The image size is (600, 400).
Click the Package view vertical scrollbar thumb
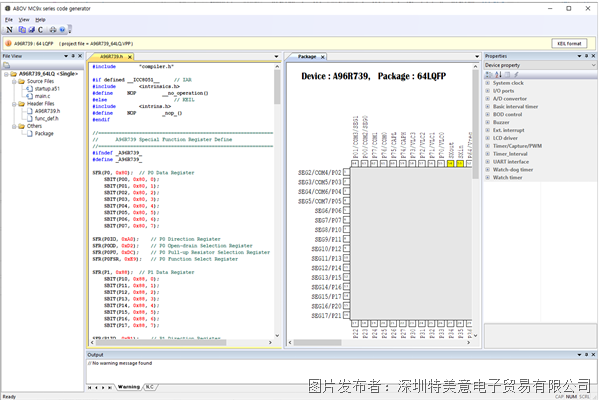point(475,124)
